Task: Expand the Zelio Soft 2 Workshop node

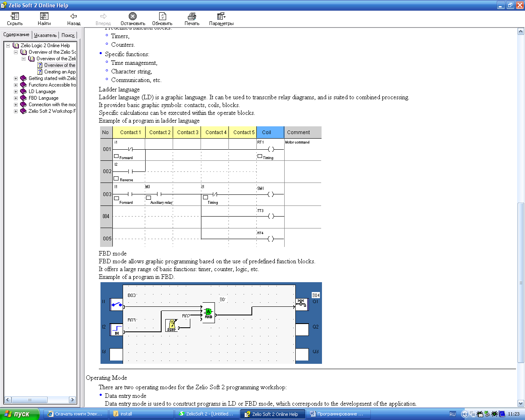Action: tap(16, 111)
